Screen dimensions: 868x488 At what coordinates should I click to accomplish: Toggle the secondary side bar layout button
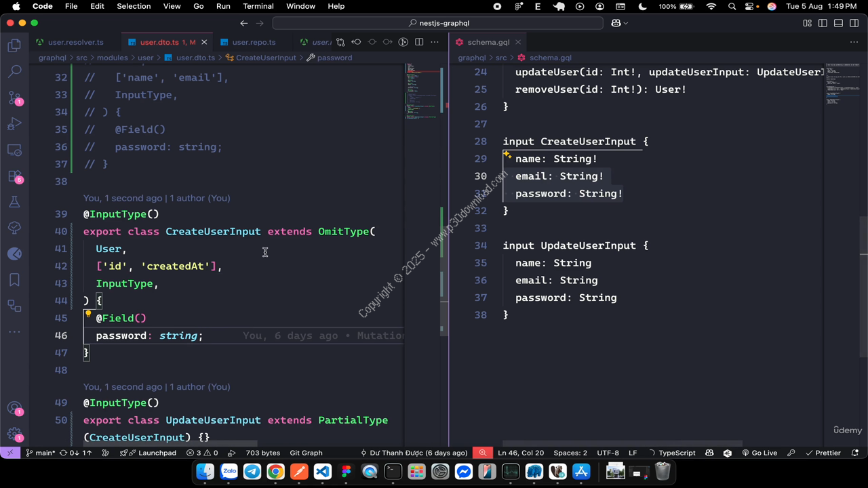tap(854, 23)
